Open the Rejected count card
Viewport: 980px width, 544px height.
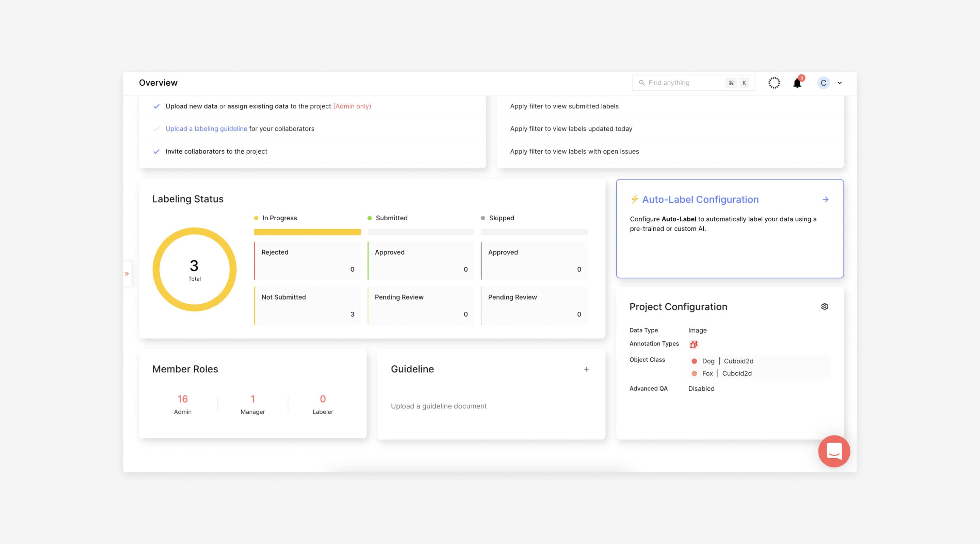[x=307, y=261]
